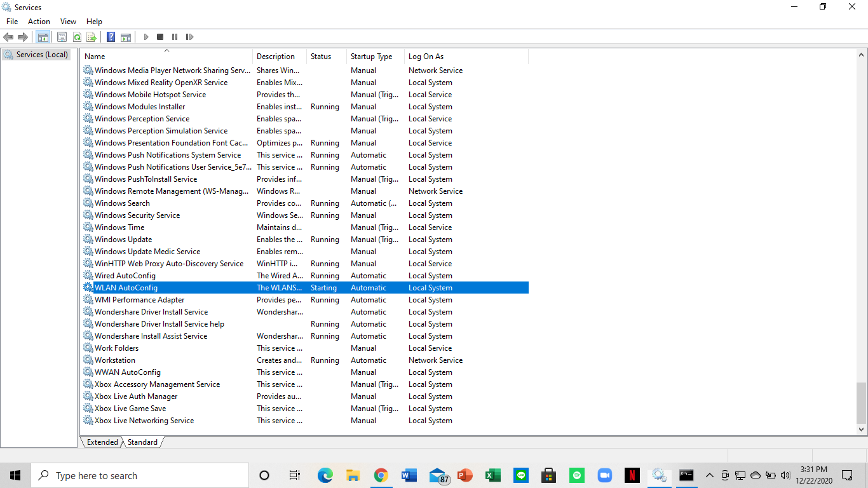Viewport: 868px width, 488px height.
Task: Open Task View on the taskbar
Action: 295,475
